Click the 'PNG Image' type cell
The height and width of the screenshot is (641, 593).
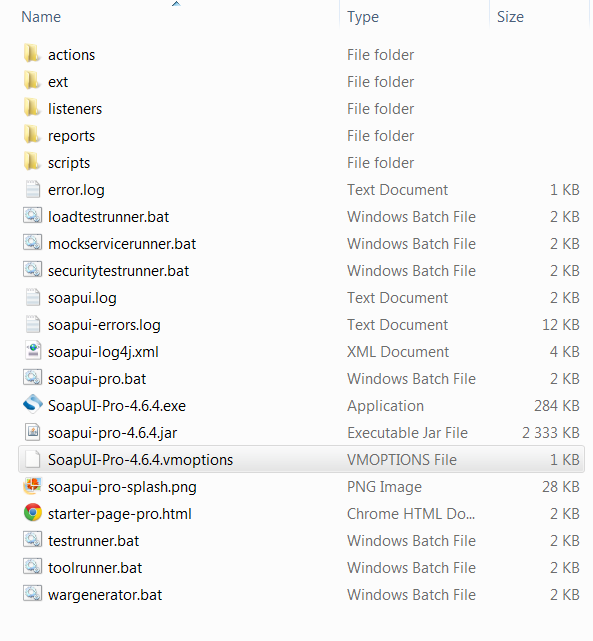coord(384,487)
